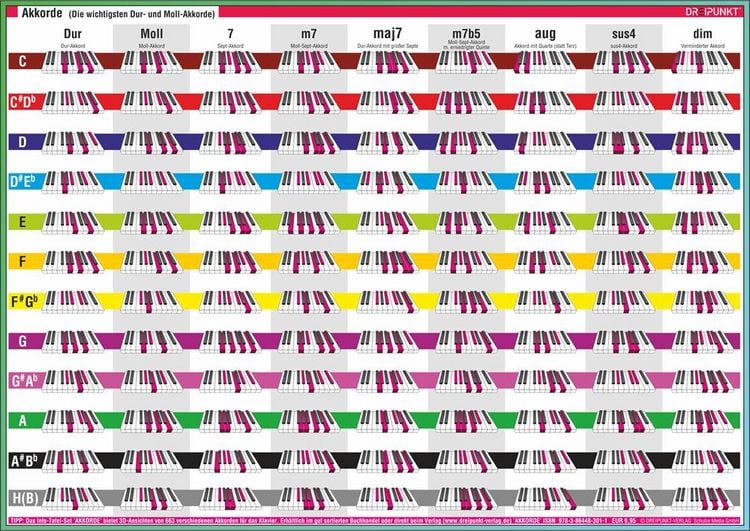Click the C Moll keyboard diagram
The width and height of the screenshot is (750, 531).
(152, 62)
